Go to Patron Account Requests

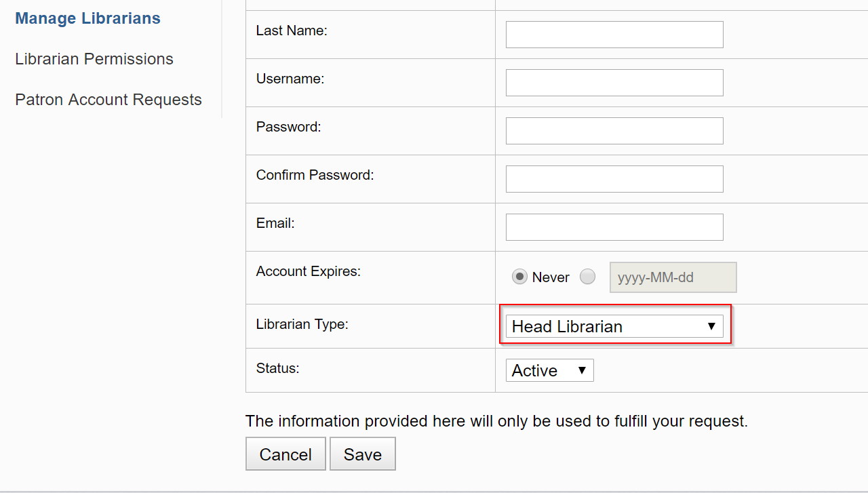click(108, 99)
